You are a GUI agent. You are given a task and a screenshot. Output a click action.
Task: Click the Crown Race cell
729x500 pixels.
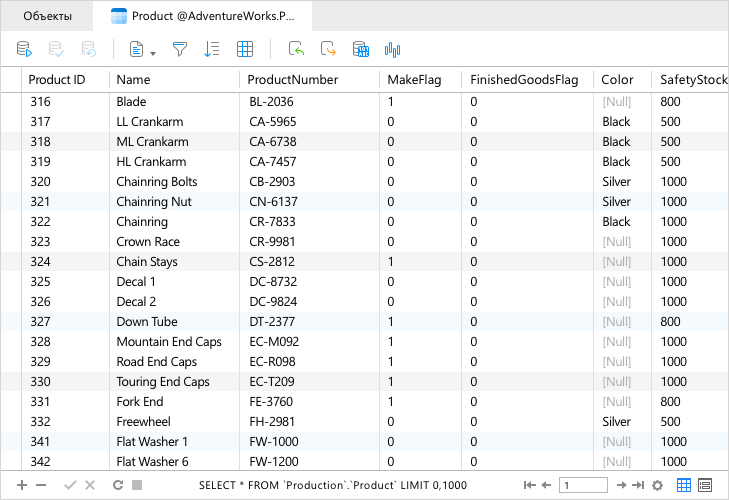pos(174,241)
